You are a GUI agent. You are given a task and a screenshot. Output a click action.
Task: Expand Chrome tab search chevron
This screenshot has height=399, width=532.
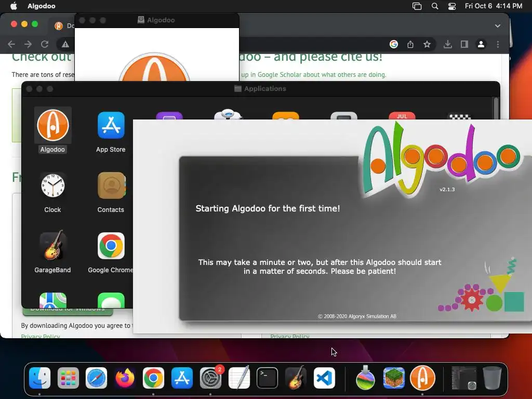pos(497,26)
